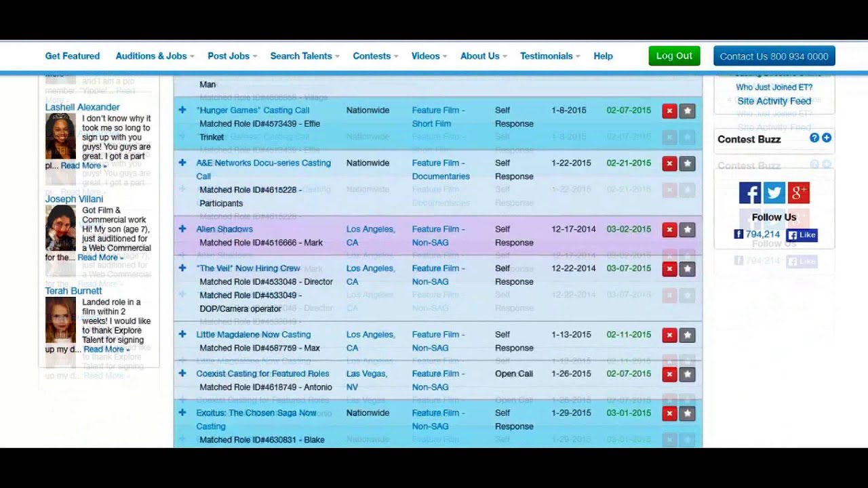868x488 pixels.
Task: Delete the Hunger Games Casting Call row
Action: (x=669, y=111)
